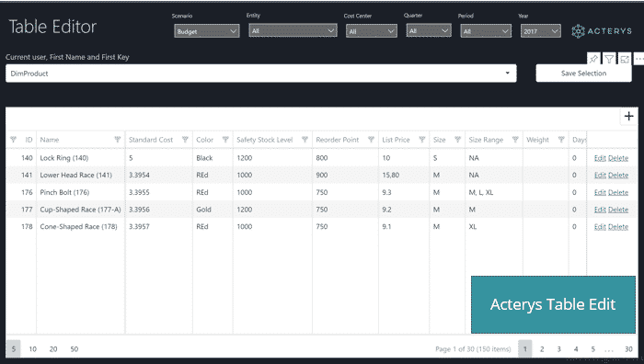
Task: Edit the Cone-Shaped Race (178) row
Action: [600, 227]
